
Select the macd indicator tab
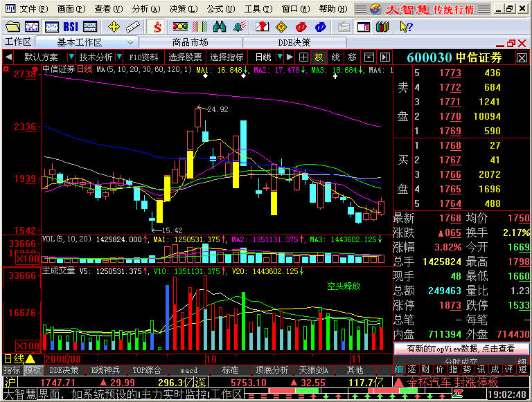(188, 369)
